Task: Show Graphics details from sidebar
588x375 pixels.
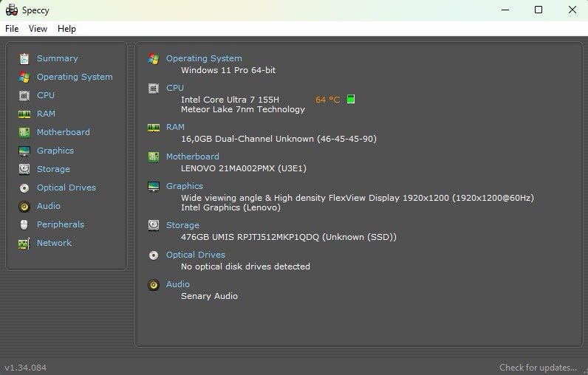Action: coord(55,151)
